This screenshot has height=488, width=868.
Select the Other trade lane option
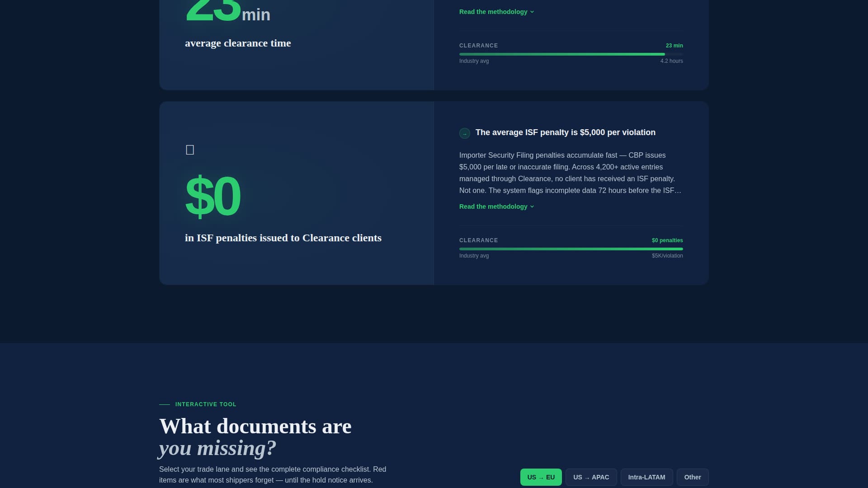tap(692, 477)
